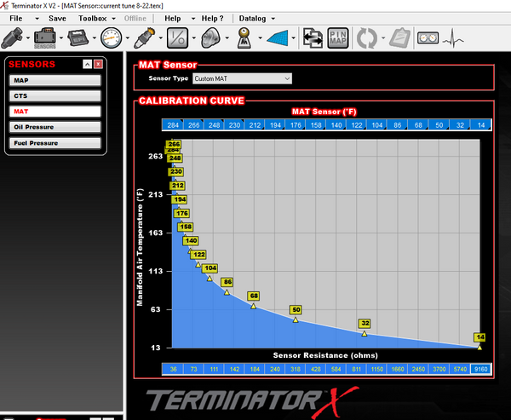The width and height of the screenshot is (511, 420).
Task: Click the two-arrow transfer icon
Action: coord(313,37)
